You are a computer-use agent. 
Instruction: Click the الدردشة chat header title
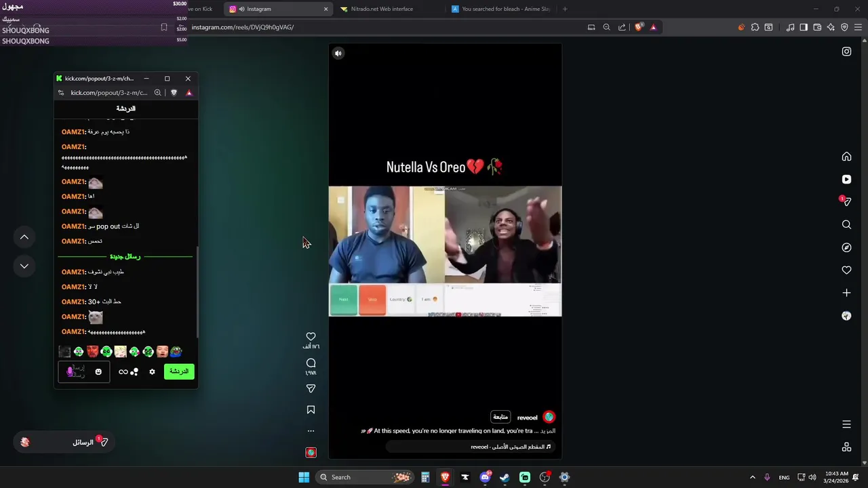[x=125, y=108]
